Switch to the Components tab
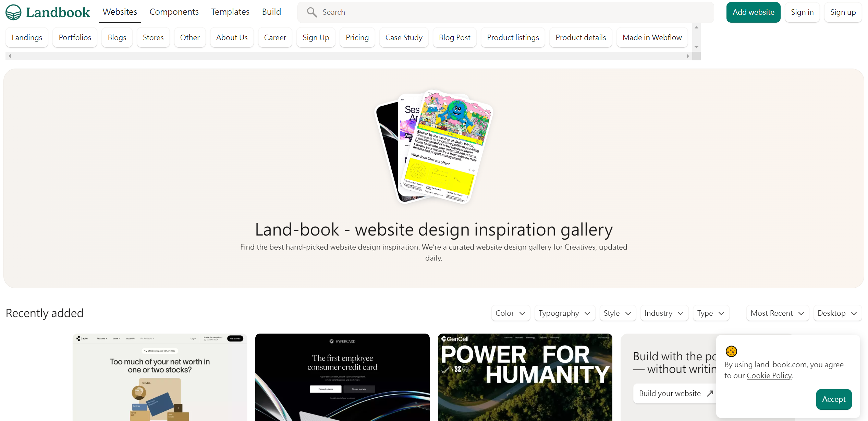The image size is (868, 421). click(174, 12)
